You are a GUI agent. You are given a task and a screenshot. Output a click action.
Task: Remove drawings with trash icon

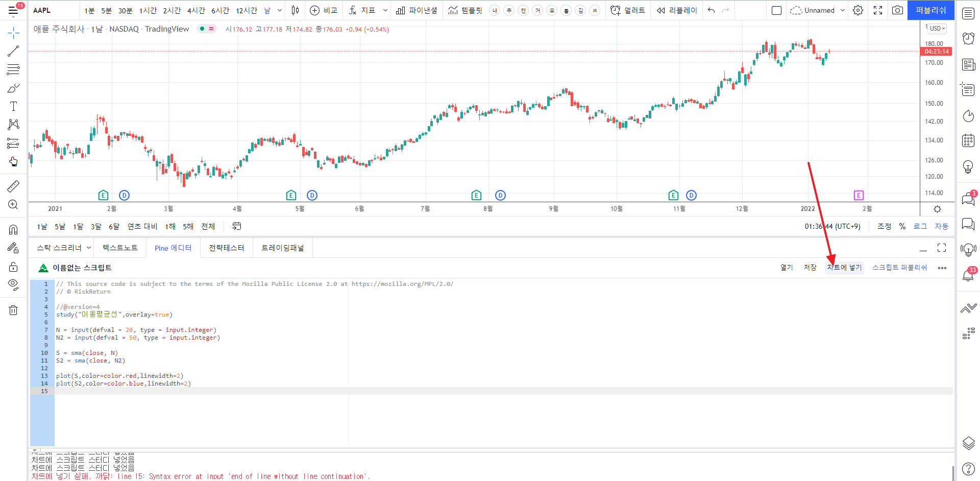click(x=13, y=310)
